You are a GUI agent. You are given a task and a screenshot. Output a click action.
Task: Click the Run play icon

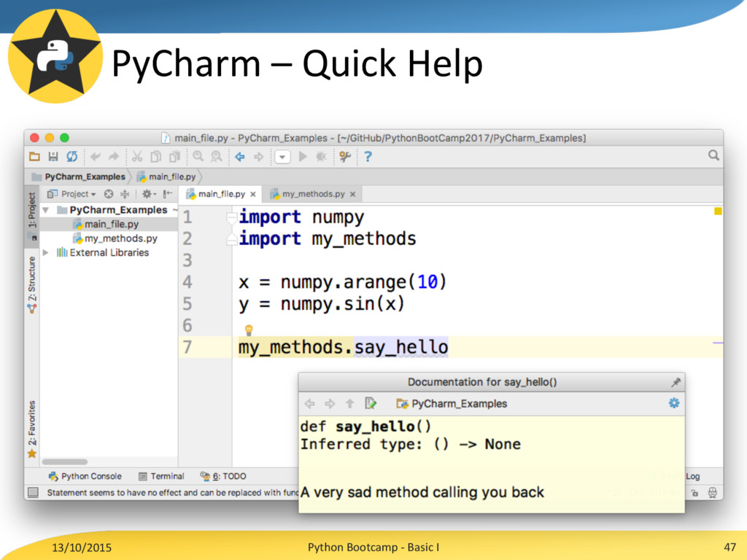[303, 156]
